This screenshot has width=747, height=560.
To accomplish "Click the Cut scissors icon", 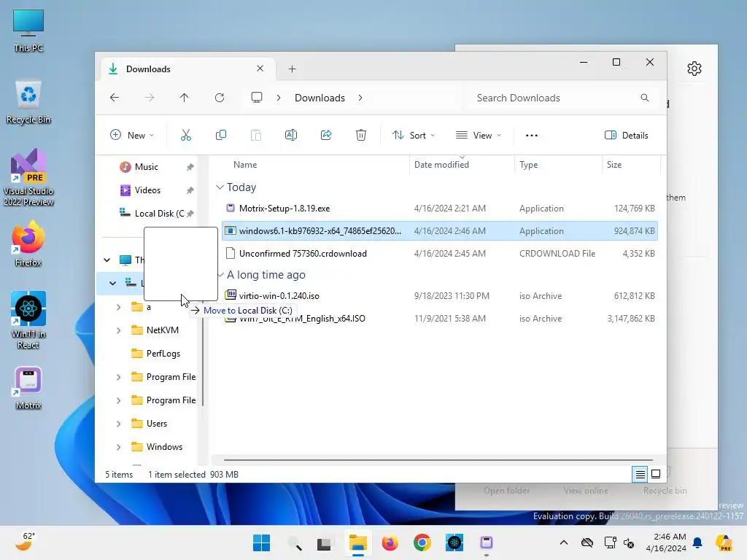I will 186,135.
